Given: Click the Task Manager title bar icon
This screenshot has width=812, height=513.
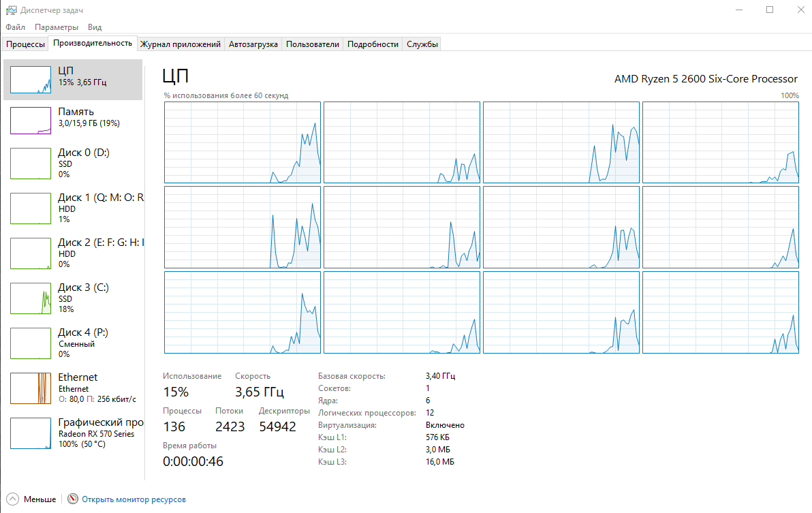Looking at the screenshot, I should (x=11, y=10).
